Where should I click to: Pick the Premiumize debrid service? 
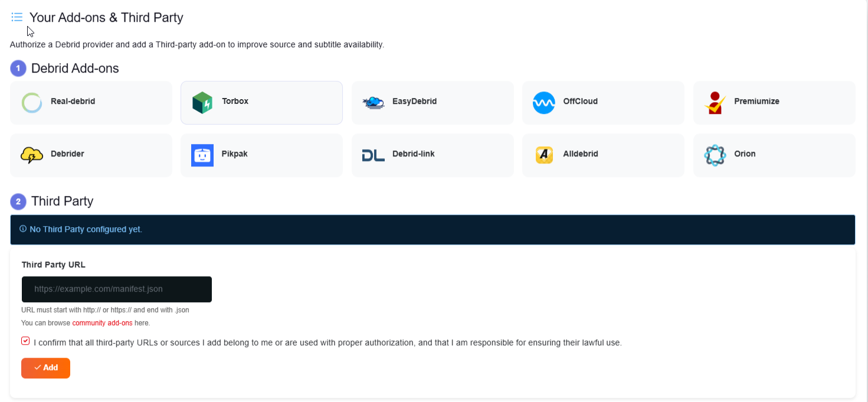coord(715,101)
